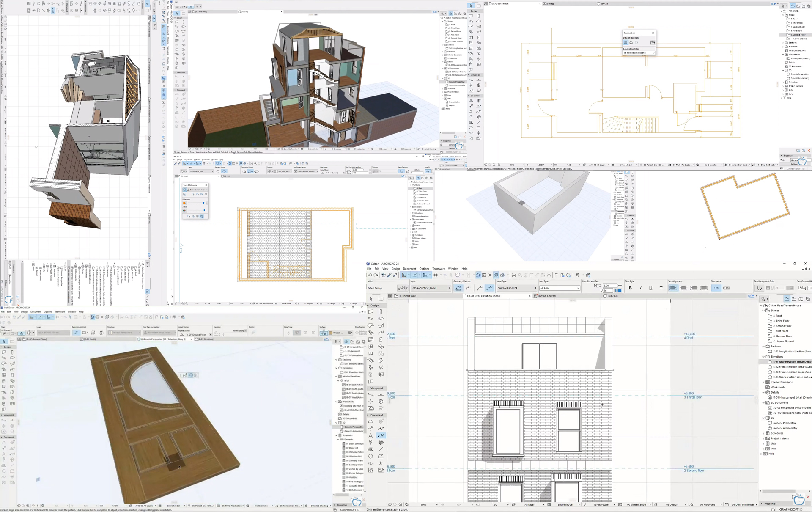Image resolution: width=812 pixels, height=512 pixels.
Task: Select the Curtain Wall tool in Calton toolbox
Action: point(371,339)
